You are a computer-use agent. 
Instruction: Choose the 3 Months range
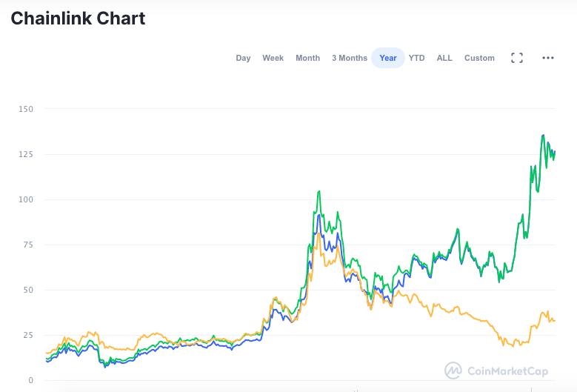pos(349,58)
